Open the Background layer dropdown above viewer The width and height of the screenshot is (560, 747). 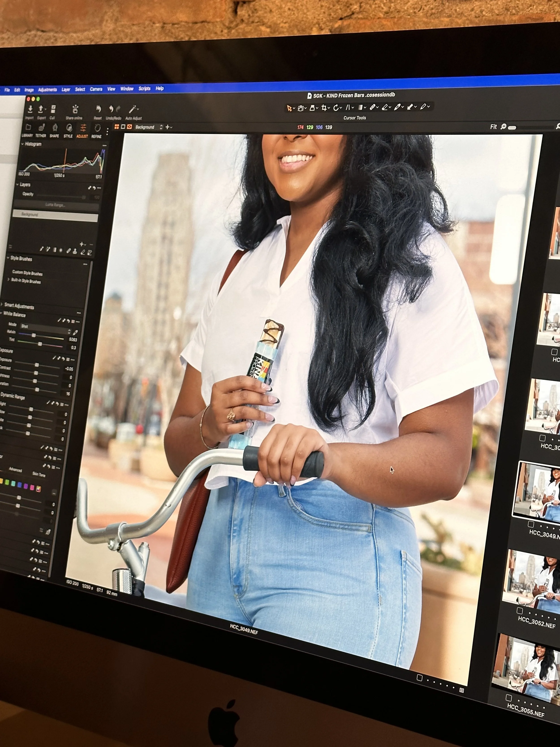(149, 127)
